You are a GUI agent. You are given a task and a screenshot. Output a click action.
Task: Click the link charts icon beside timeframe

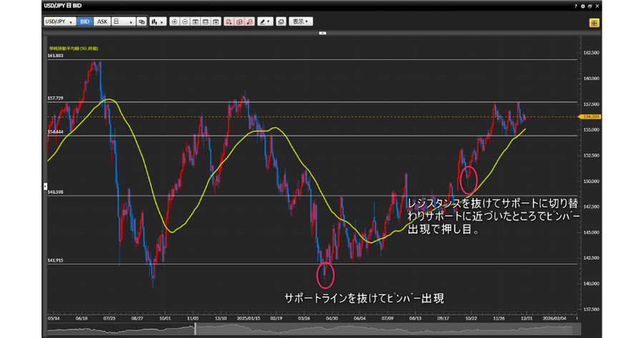coord(142,22)
